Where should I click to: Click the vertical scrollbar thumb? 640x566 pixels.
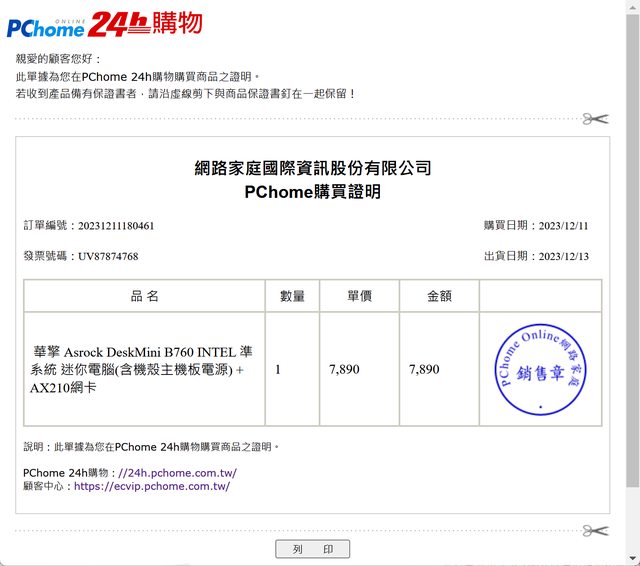(631, 250)
